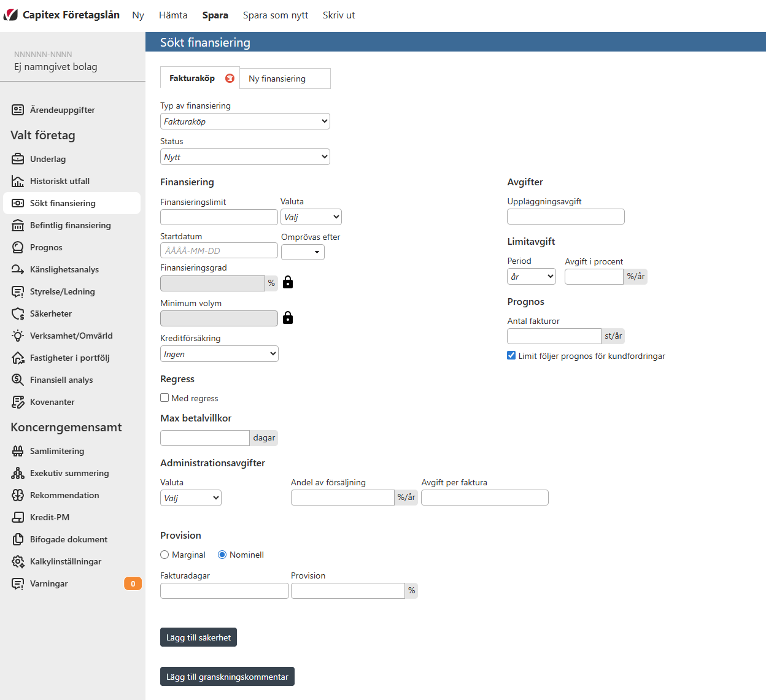Click Skriv ut in the menu
The image size is (766, 700).
point(339,15)
